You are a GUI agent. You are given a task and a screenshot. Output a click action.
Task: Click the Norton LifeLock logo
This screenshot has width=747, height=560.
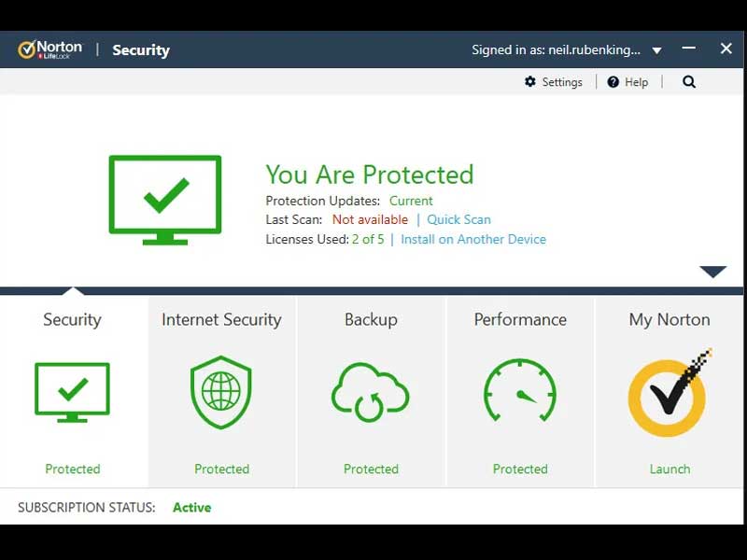pos(50,49)
